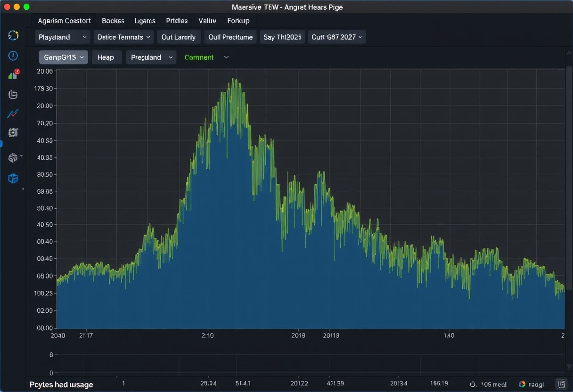Switch to the Valluv tab
The height and width of the screenshot is (392, 573).
207,21
